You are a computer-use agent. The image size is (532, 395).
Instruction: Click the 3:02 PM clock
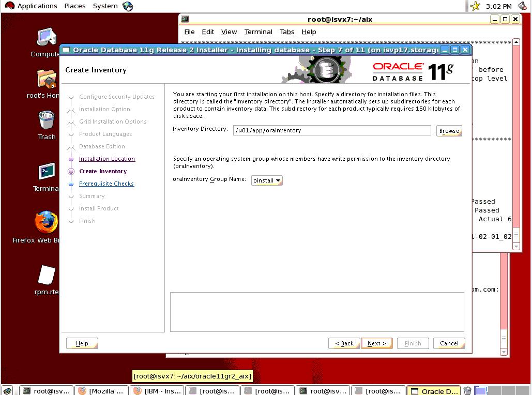pyautogui.click(x=498, y=6)
